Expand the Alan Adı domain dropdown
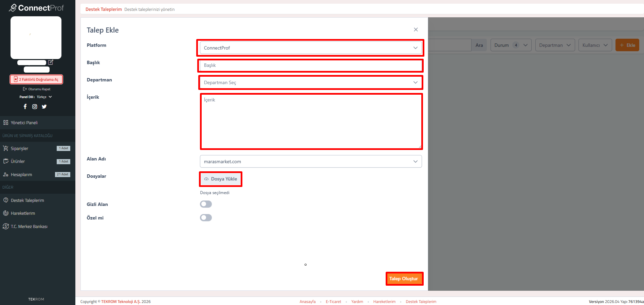This screenshot has height=305, width=644. click(x=310, y=161)
